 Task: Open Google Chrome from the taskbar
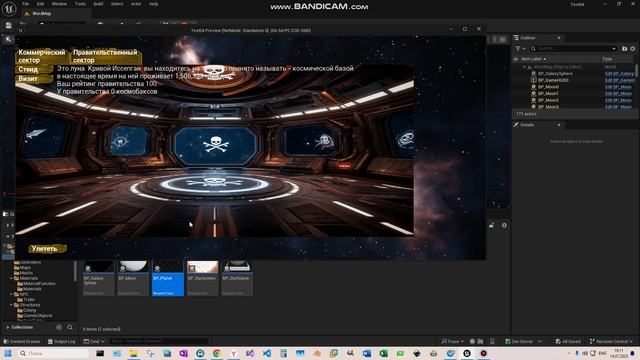point(217,353)
